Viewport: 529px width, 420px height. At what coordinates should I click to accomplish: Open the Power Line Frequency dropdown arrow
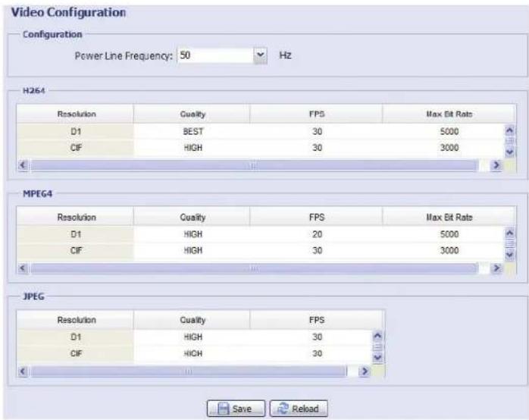click(260, 55)
